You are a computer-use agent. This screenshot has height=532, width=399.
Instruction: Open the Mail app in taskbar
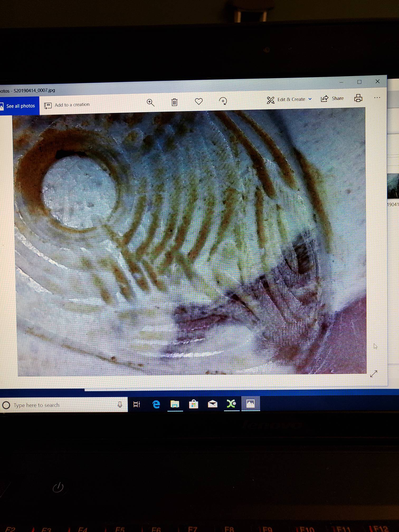(212, 404)
